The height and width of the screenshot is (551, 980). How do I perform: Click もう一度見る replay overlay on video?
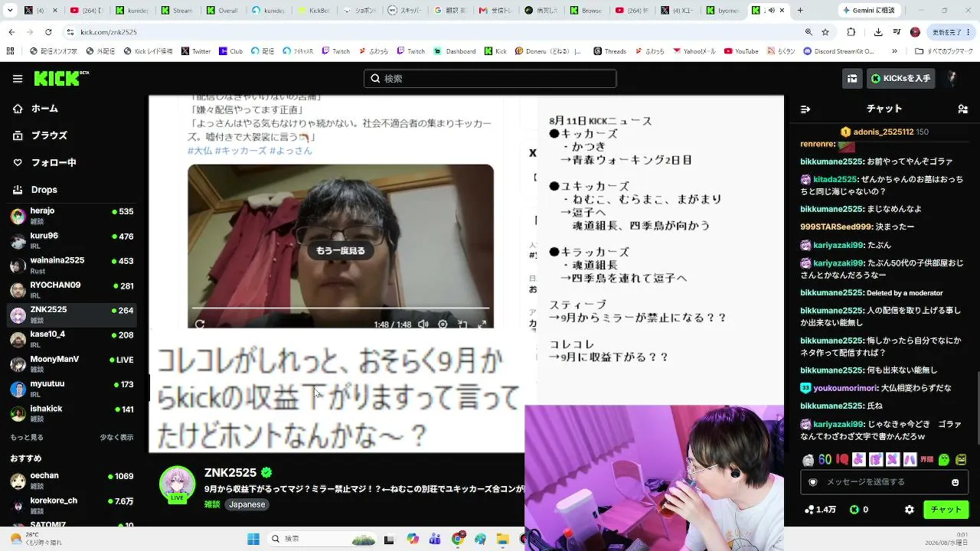[341, 250]
